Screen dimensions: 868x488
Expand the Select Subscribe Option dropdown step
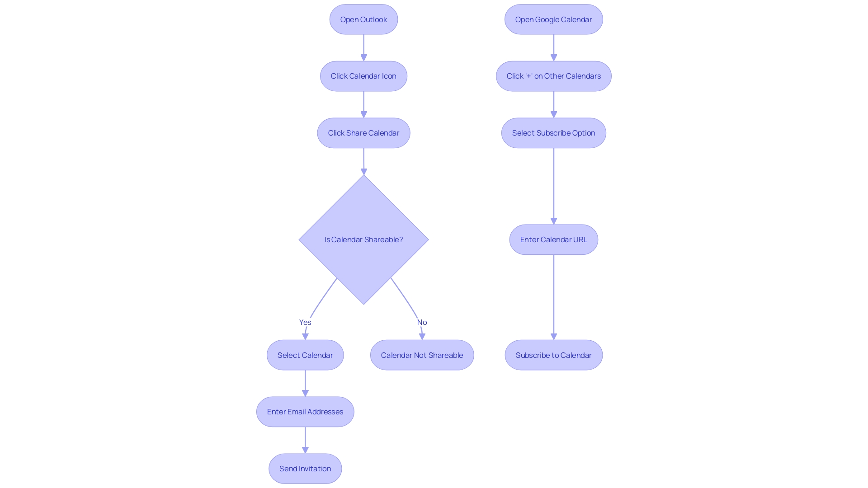click(x=553, y=132)
